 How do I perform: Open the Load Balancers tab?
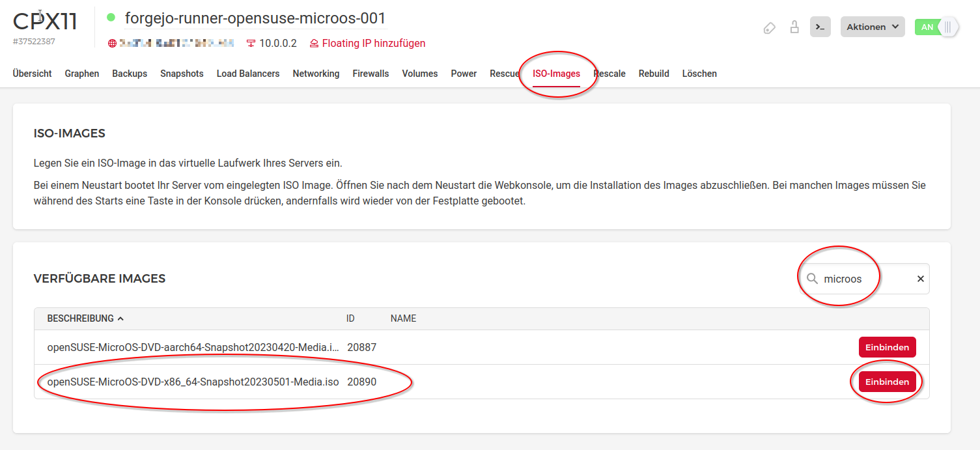[x=248, y=74]
